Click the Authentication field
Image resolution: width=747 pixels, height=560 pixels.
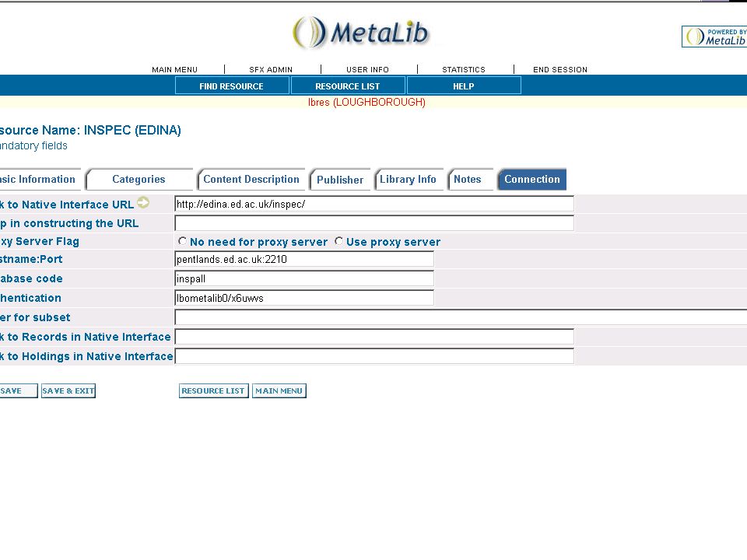tap(304, 298)
